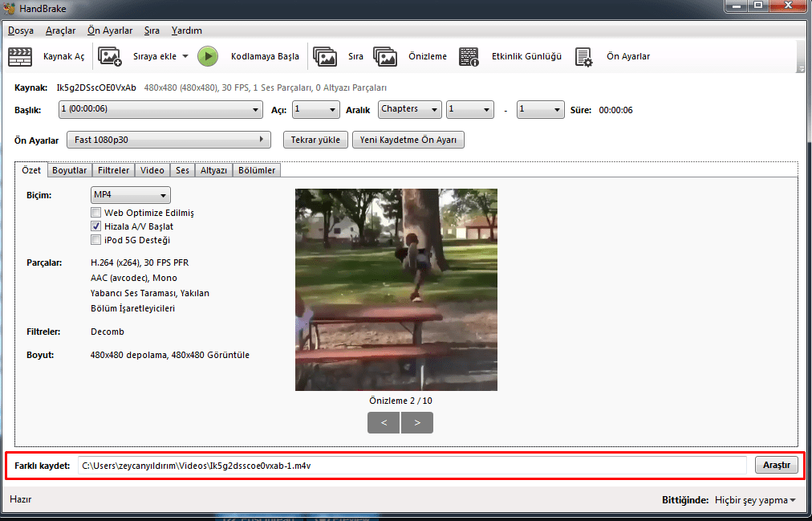This screenshot has width=812, height=521.
Task: Click the H.264 (x264), 30 FPS PFR text
Action: pyautogui.click(x=140, y=263)
